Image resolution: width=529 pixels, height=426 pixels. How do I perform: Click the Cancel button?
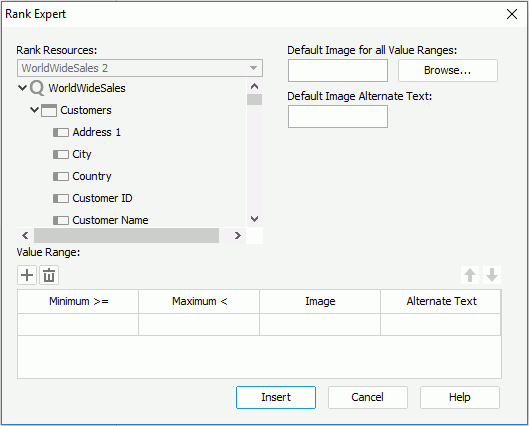pos(368,397)
